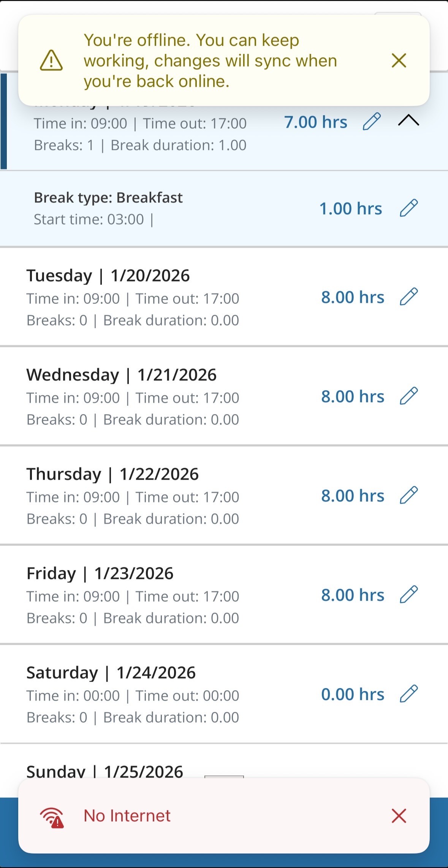
Task: Select the Tuesday 1/20/2026 row
Action: click(x=152, y=297)
